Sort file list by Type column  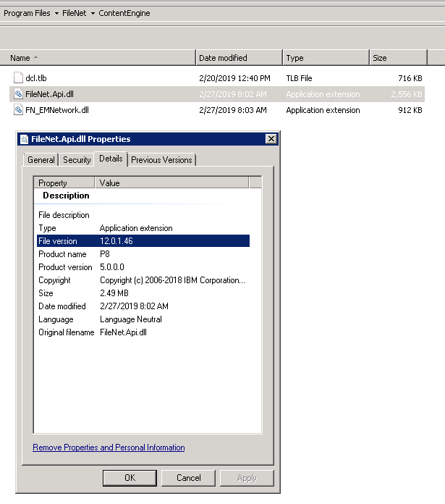click(326, 58)
